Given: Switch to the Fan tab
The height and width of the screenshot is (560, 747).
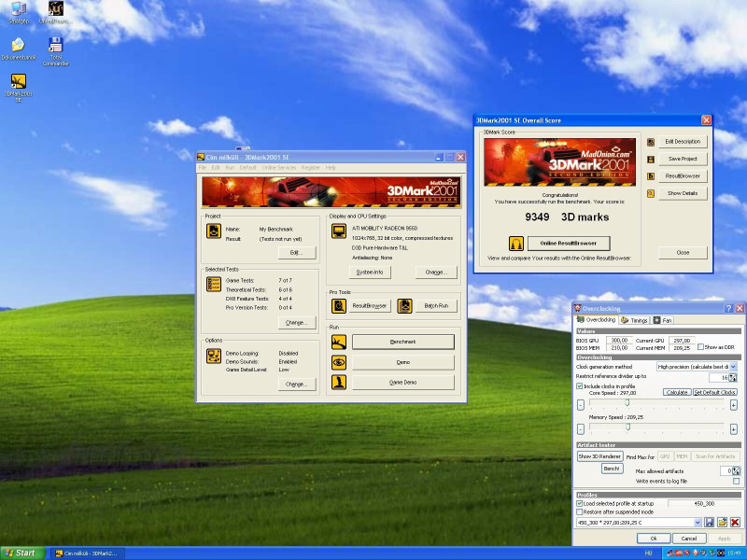Looking at the screenshot, I should click(662, 320).
